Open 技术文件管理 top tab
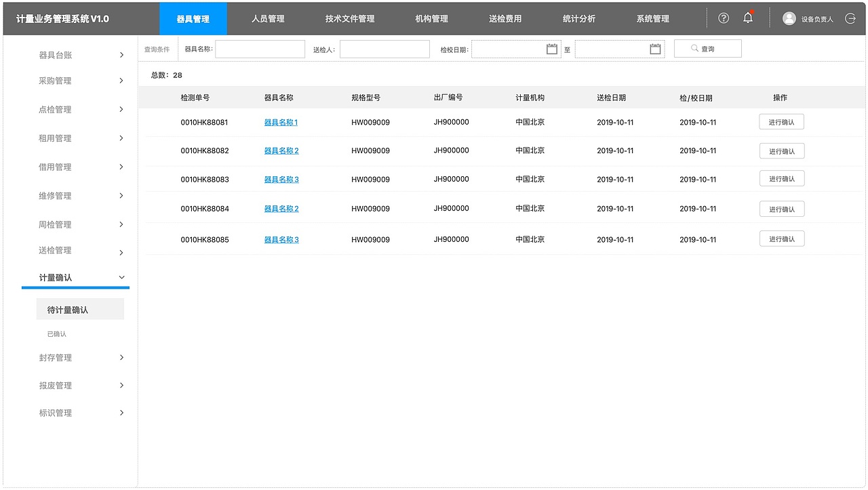The height and width of the screenshot is (490, 868). (350, 19)
